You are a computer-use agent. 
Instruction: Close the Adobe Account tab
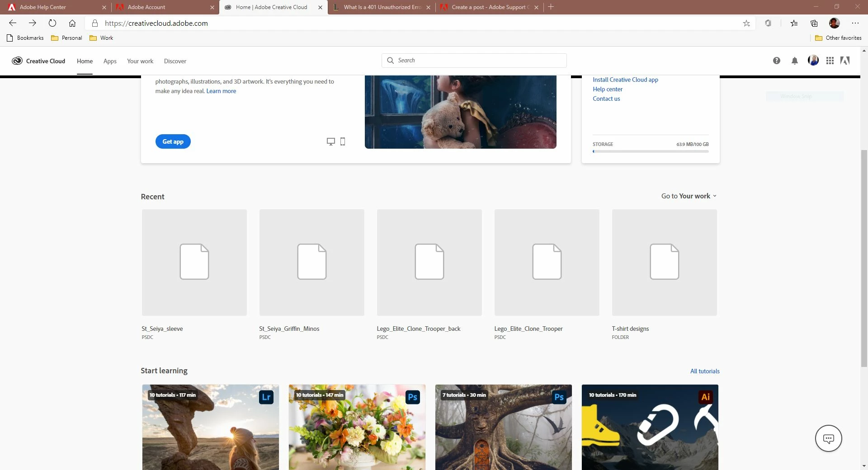[212, 7]
